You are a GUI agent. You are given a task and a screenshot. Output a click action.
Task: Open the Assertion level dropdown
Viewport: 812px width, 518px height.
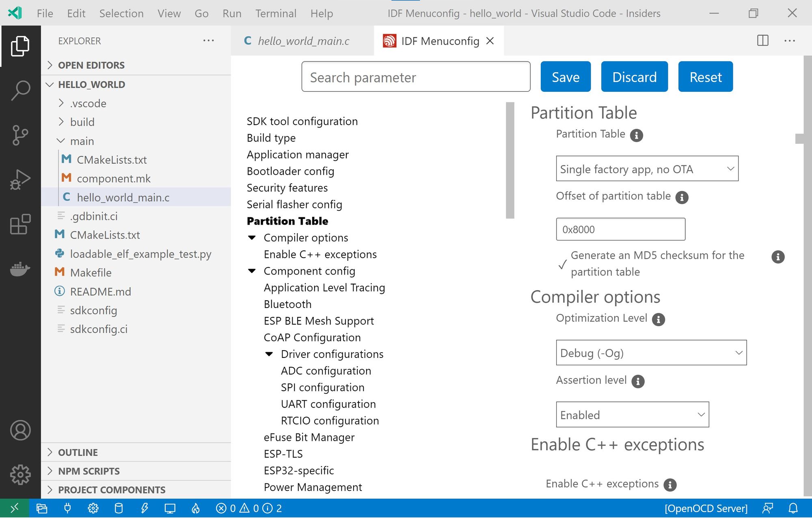[x=633, y=415]
